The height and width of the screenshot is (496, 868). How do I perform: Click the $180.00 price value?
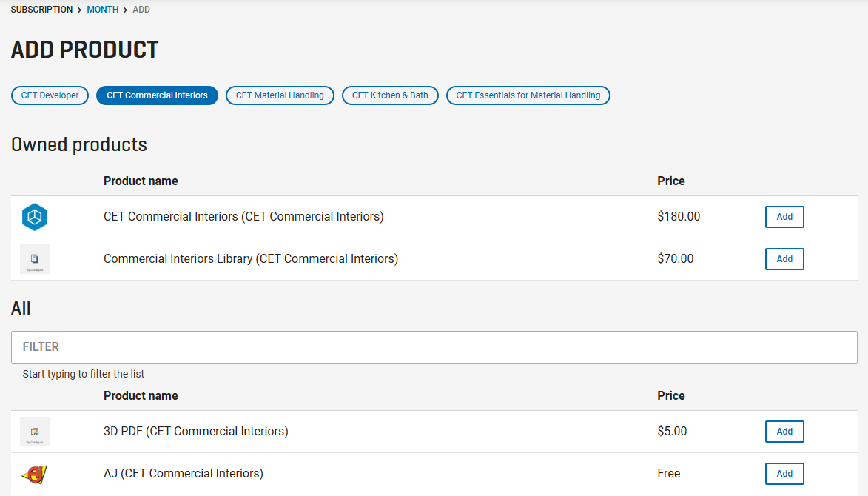point(679,216)
